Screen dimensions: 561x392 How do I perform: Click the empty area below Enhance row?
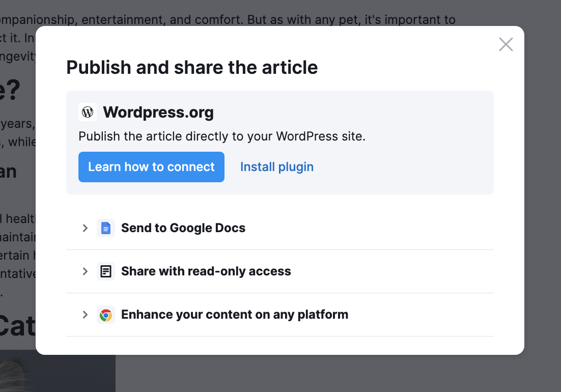click(x=280, y=345)
